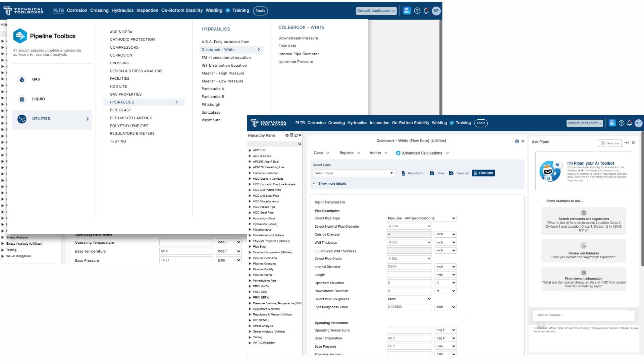Start a New chat with Piper
644x362 pixels.
(610, 143)
